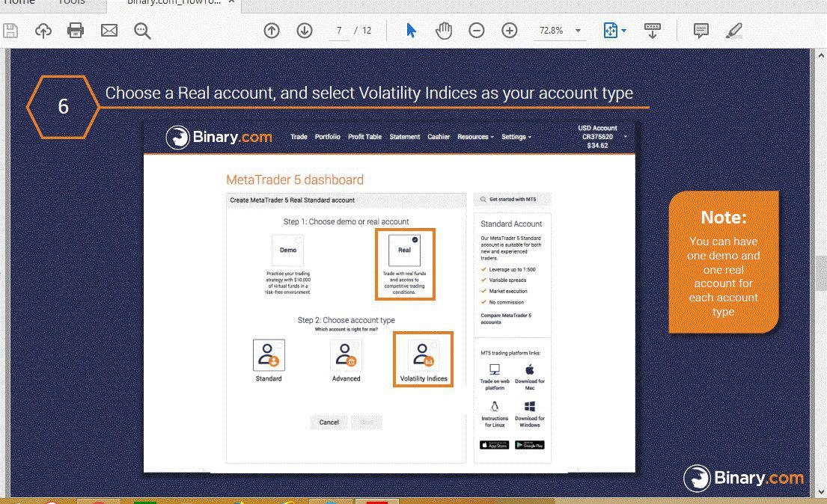Go to previous page arrow
Image resolution: width=827 pixels, height=504 pixels.
pyautogui.click(x=272, y=31)
